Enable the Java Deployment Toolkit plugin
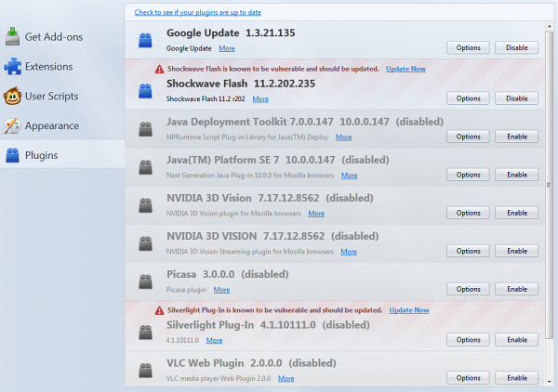This screenshot has width=558, height=392. [x=516, y=137]
